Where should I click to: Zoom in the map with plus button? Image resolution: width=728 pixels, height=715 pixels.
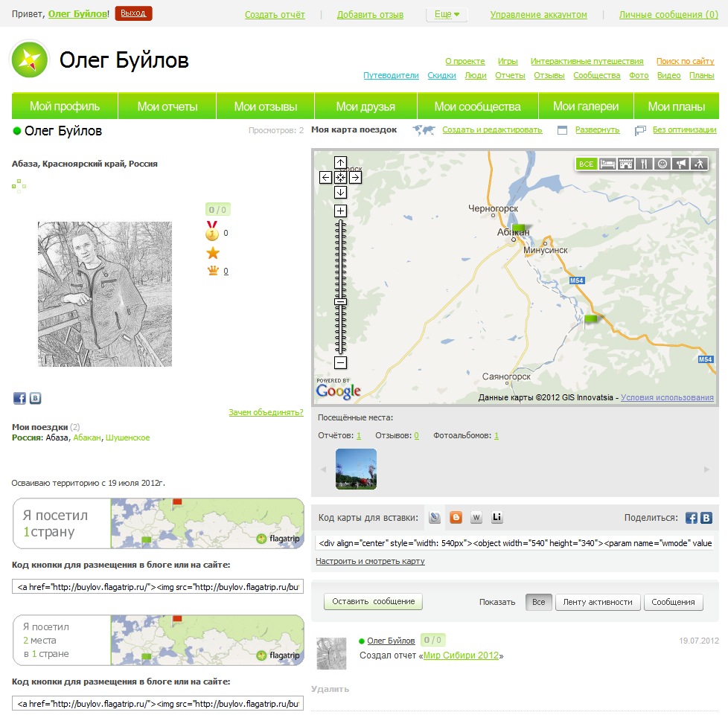(x=340, y=211)
